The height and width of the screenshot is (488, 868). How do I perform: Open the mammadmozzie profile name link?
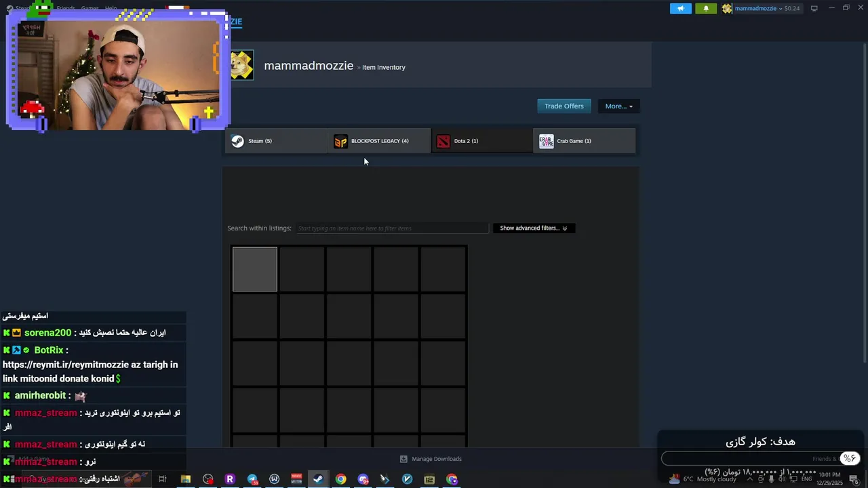tap(309, 66)
